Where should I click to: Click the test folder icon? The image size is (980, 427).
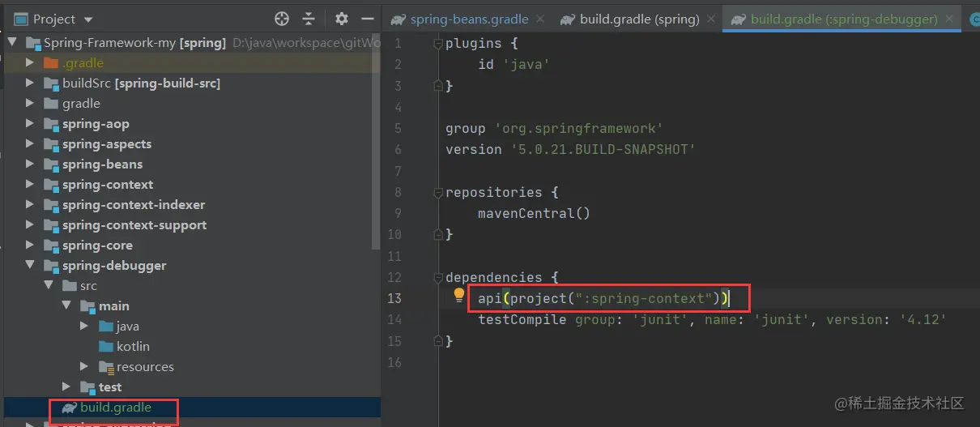coord(87,386)
